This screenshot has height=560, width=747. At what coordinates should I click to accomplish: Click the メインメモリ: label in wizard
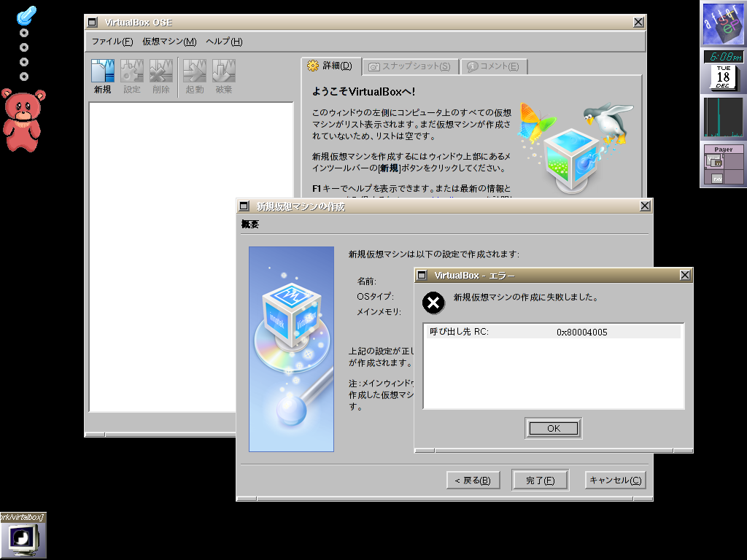pos(379,312)
